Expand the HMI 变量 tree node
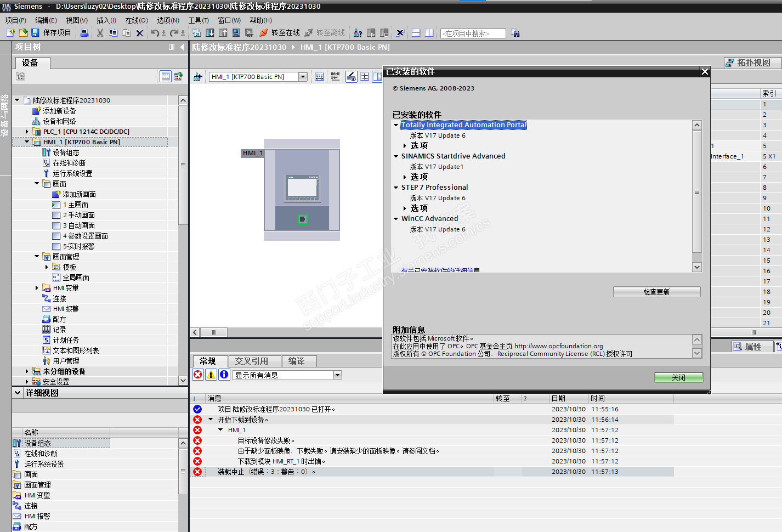This screenshot has width=782, height=532. [37, 288]
